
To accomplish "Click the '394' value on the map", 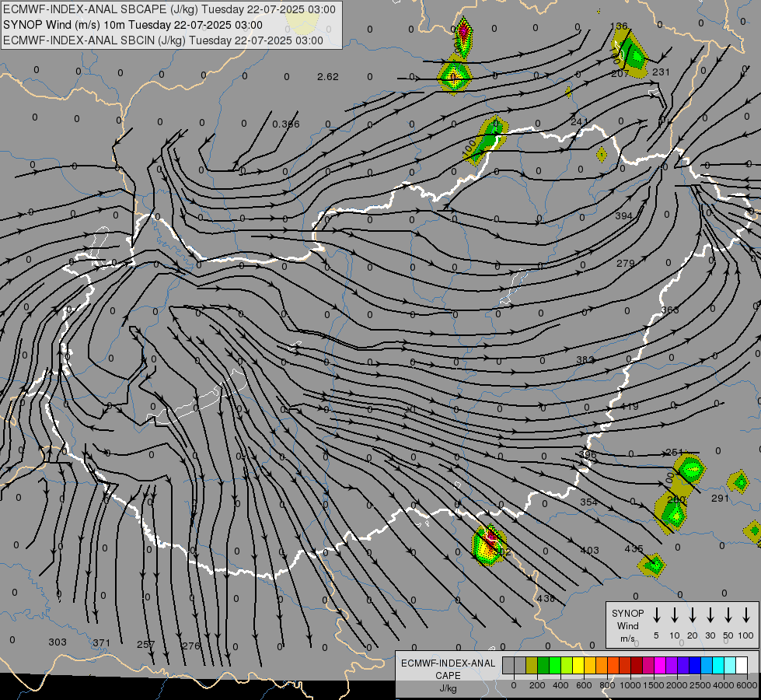I will pos(623,215).
